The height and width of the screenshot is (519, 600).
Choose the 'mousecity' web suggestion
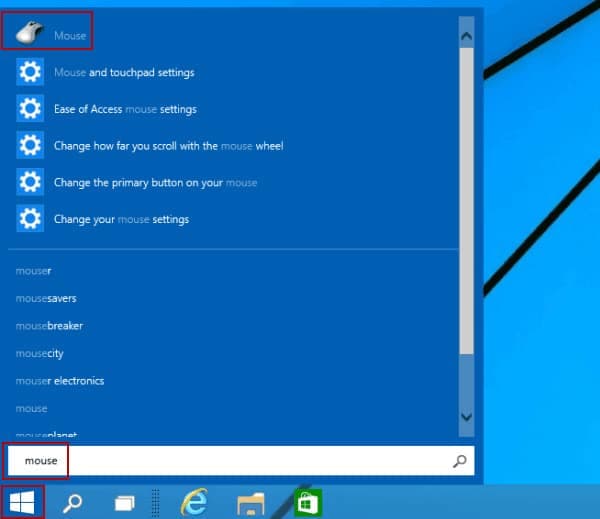pyautogui.click(x=39, y=354)
